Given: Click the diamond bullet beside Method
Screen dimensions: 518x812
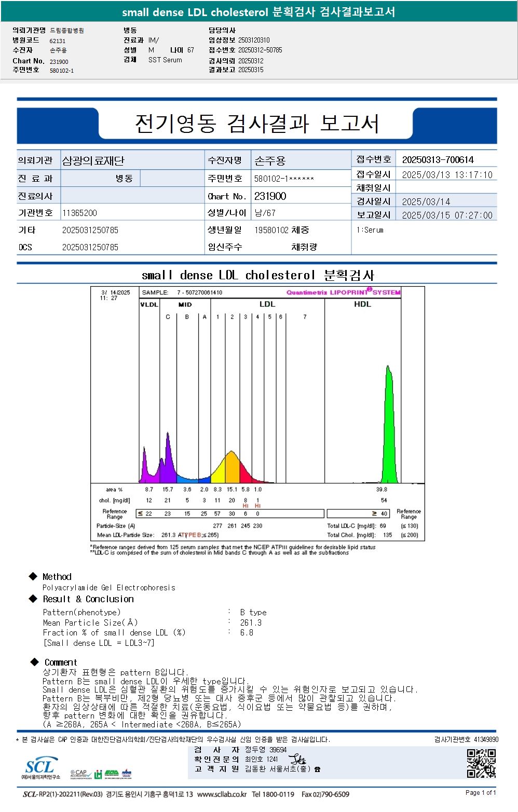Looking at the screenshot, I should tap(33, 576).
